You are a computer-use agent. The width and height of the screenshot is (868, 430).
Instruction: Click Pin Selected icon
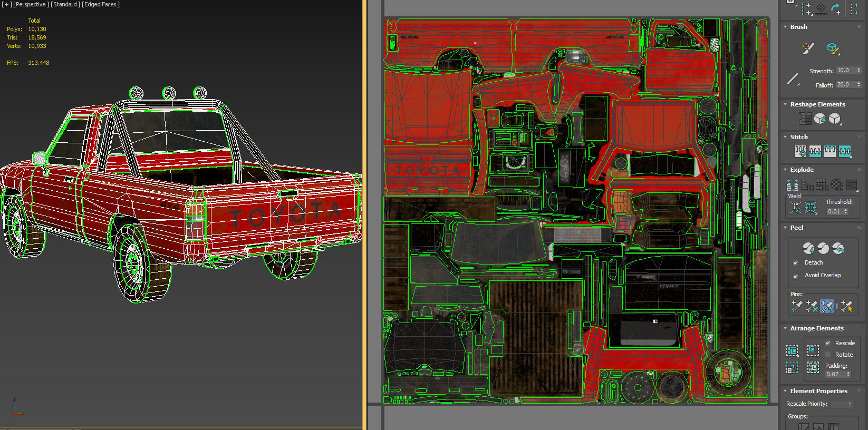pyautogui.click(x=797, y=306)
